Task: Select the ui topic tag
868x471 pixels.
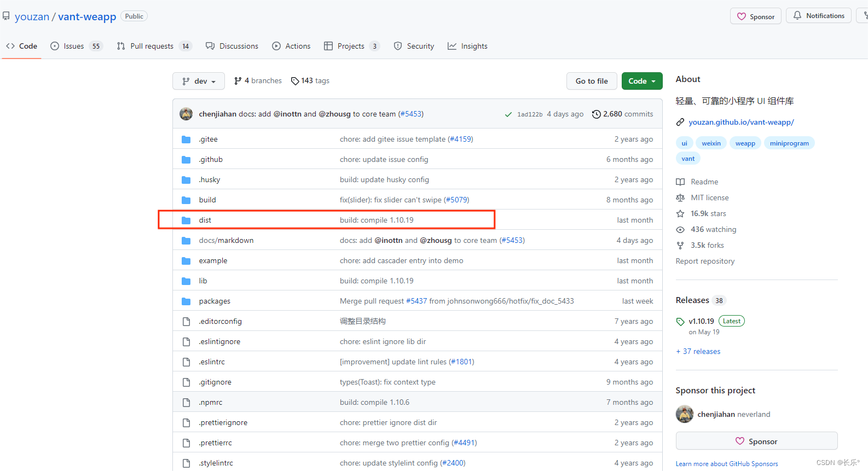Action: [684, 143]
